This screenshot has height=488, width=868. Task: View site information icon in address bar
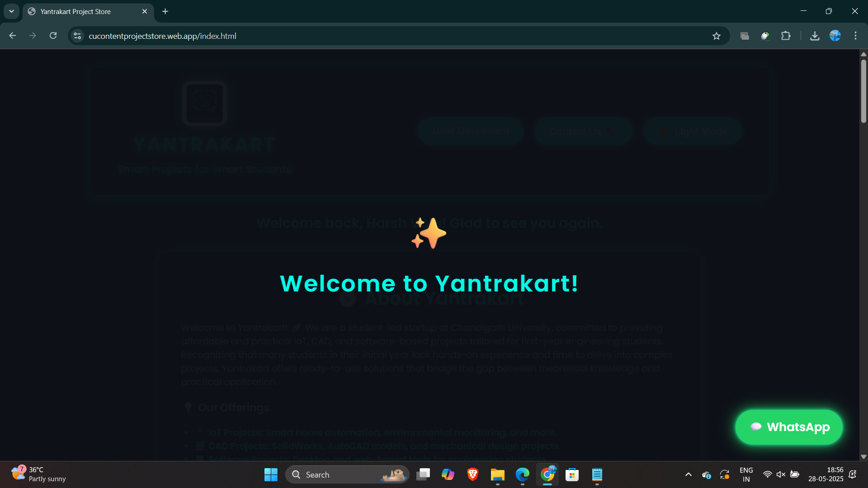click(77, 36)
